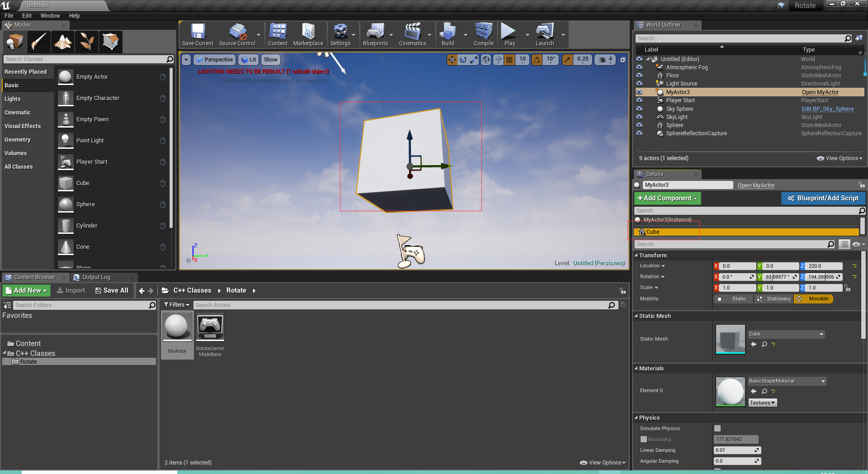Open the Foliage editing mode
The image size is (868, 474).
(86, 42)
